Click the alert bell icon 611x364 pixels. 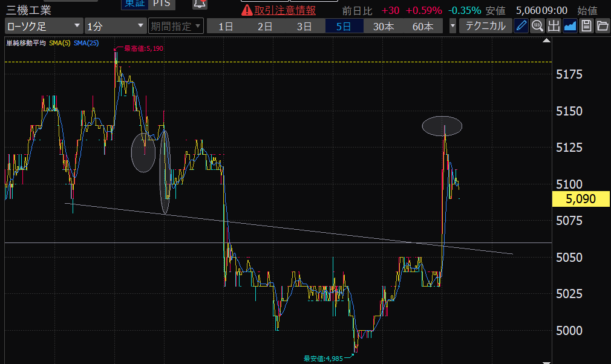point(199,4)
